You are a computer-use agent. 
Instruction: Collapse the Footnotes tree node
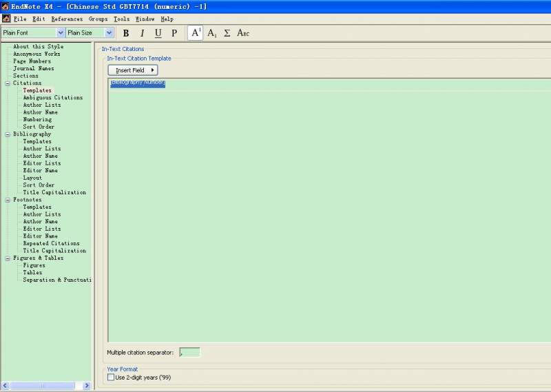pos(8,200)
